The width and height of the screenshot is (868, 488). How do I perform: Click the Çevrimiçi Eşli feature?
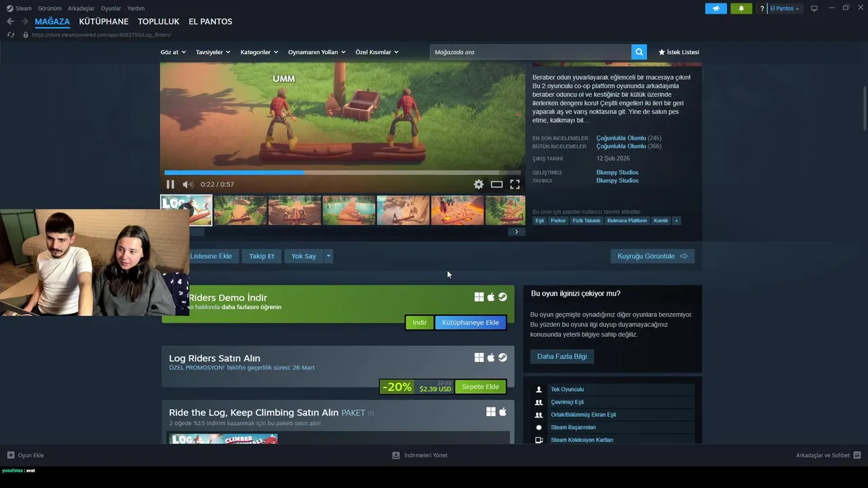point(614,402)
